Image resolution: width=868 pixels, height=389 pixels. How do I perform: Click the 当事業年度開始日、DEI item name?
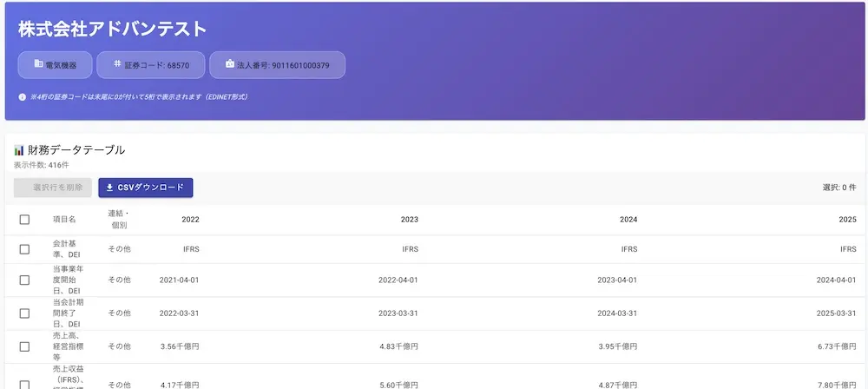(x=68, y=280)
